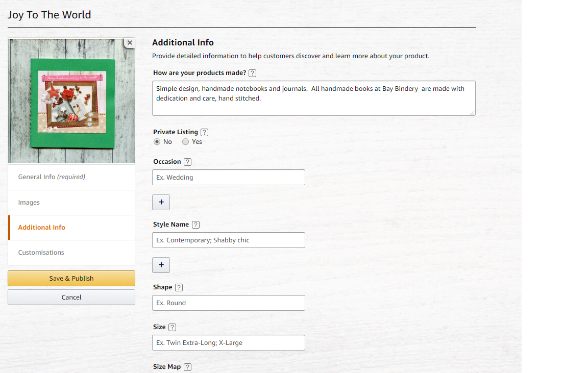
Task: Open the General Info section tab
Action: (71, 177)
